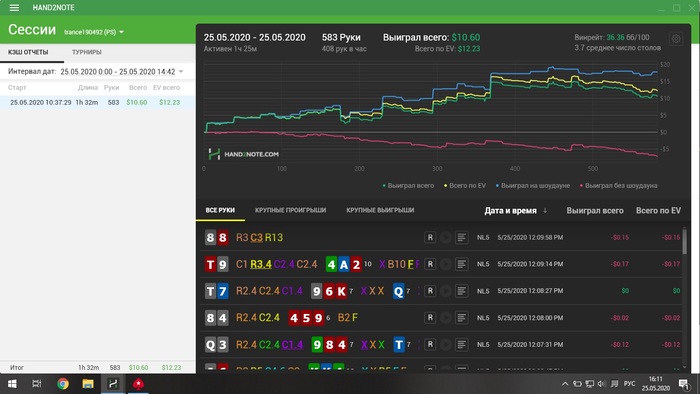Launch Chrome from the taskbar
This screenshot has width=700, height=394.
coord(63,384)
